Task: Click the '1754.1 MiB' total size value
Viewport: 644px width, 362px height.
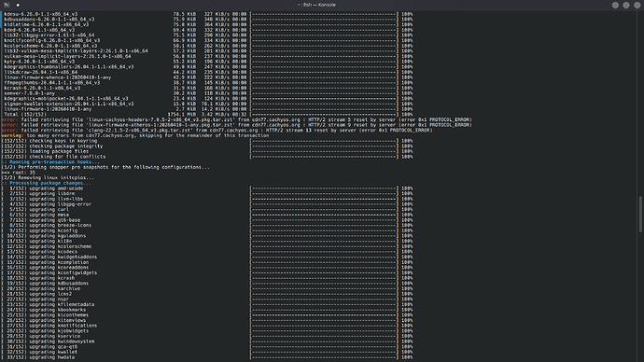Action: tap(182, 115)
